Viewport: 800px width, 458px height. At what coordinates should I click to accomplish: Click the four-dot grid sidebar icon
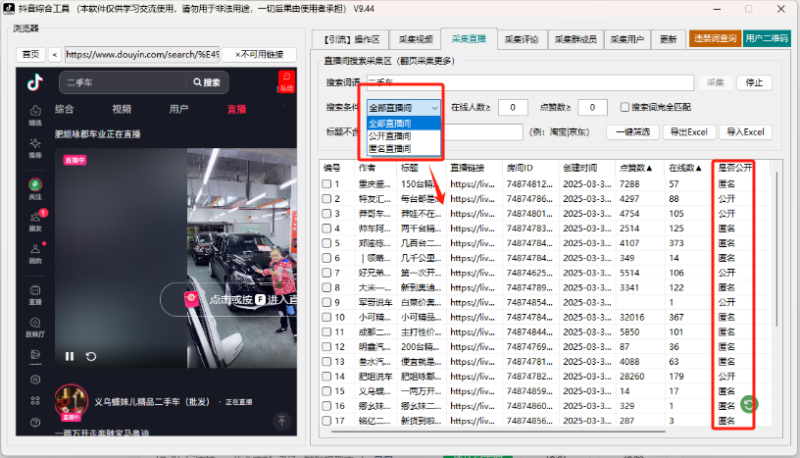pyautogui.click(x=35, y=401)
